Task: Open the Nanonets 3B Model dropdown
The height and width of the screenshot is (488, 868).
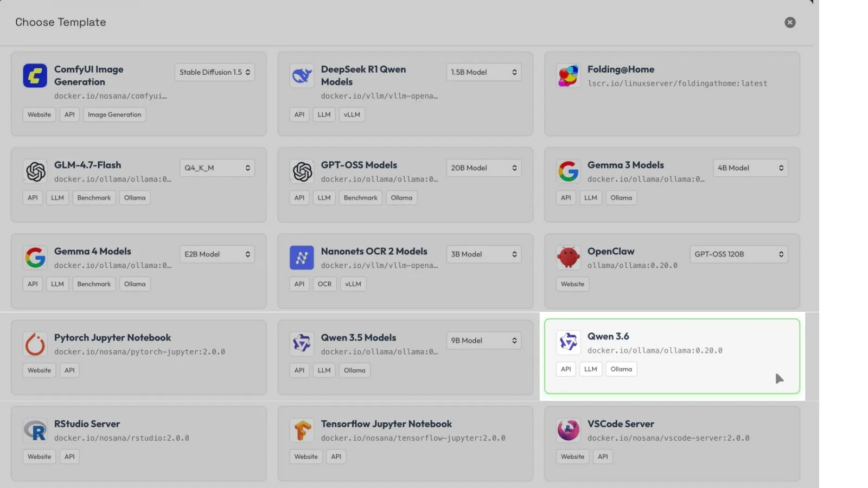Action: pyautogui.click(x=484, y=254)
